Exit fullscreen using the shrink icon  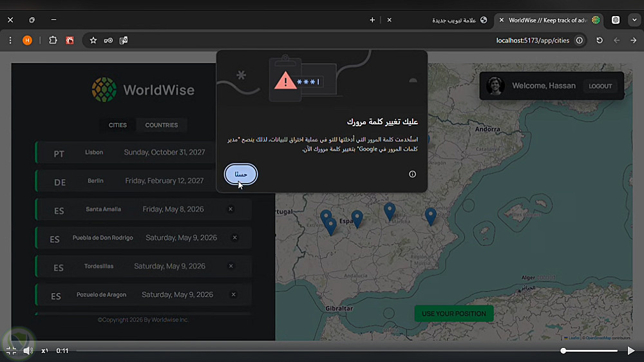pyautogui.click(x=11, y=350)
